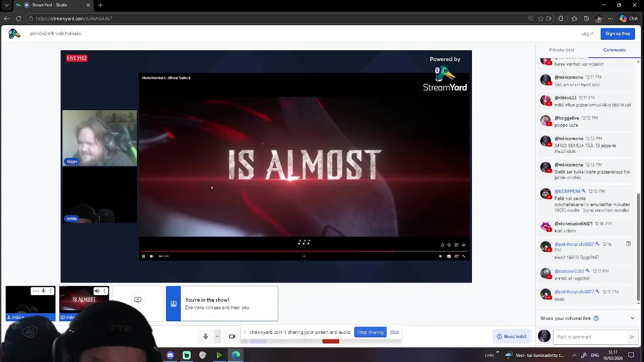The image size is (644, 362).
Task: Click the send comment arrow icon
Action: [632, 337]
